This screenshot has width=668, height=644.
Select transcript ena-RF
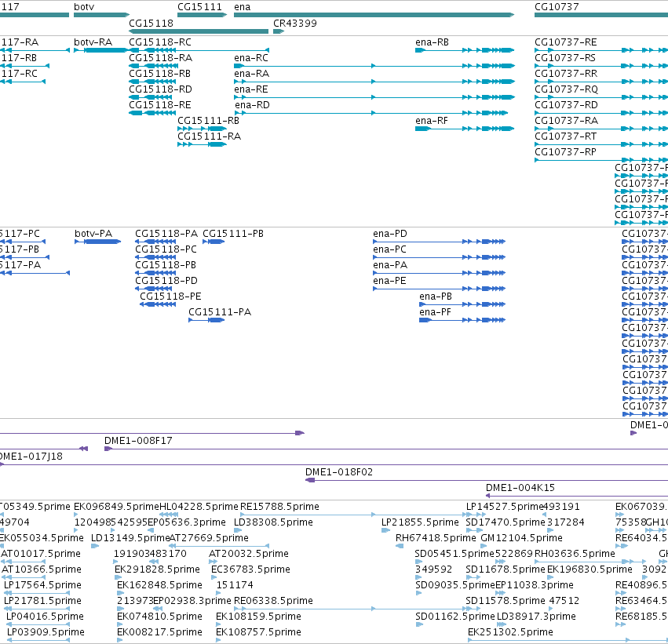pyautogui.click(x=432, y=121)
